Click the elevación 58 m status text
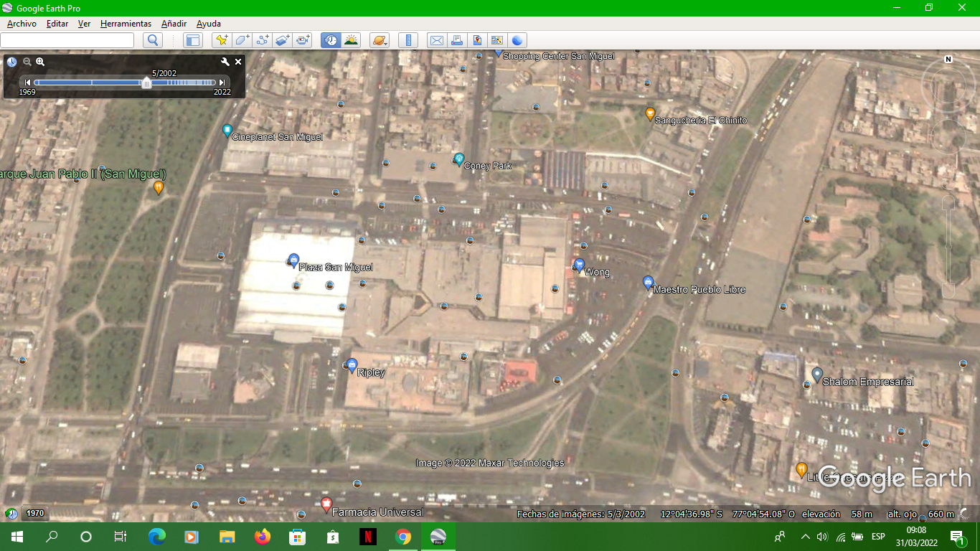The image size is (980, 551). click(837, 514)
